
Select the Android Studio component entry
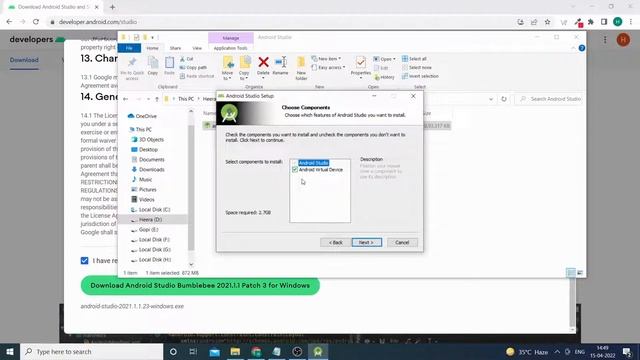[313, 163]
